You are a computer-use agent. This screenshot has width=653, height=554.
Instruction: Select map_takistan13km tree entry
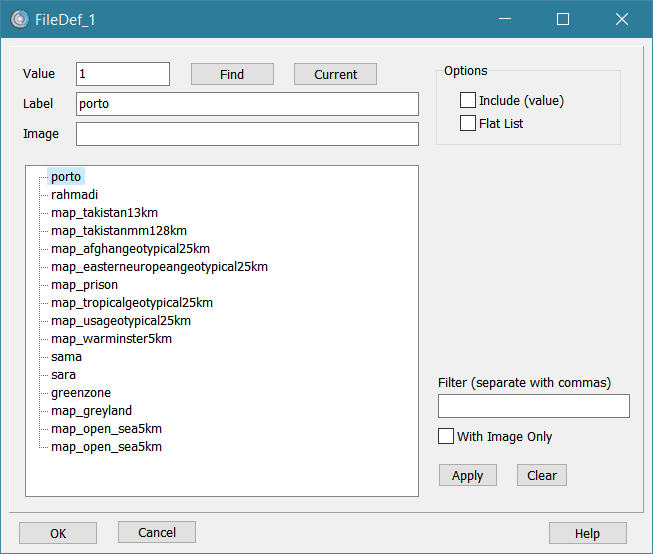click(x=104, y=213)
